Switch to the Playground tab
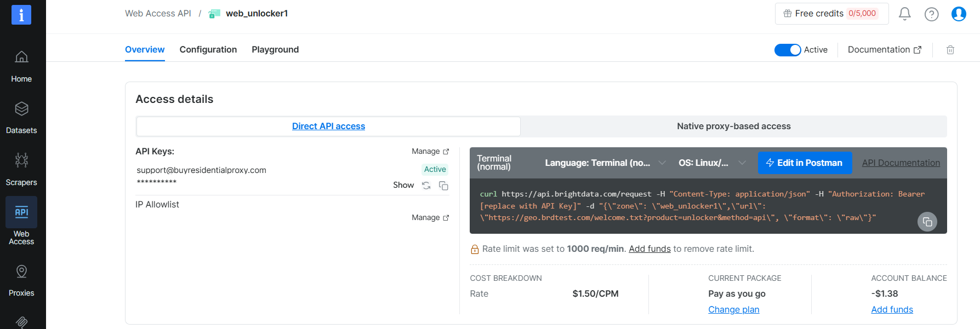This screenshot has height=329, width=980. pyautogui.click(x=275, y=49)
